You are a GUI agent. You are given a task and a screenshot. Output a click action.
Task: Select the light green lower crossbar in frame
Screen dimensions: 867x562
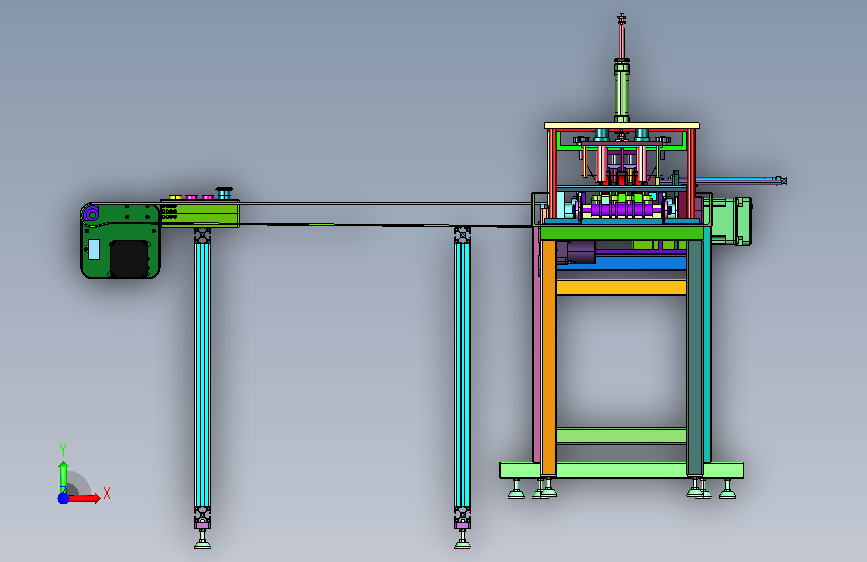click(621, 436)
